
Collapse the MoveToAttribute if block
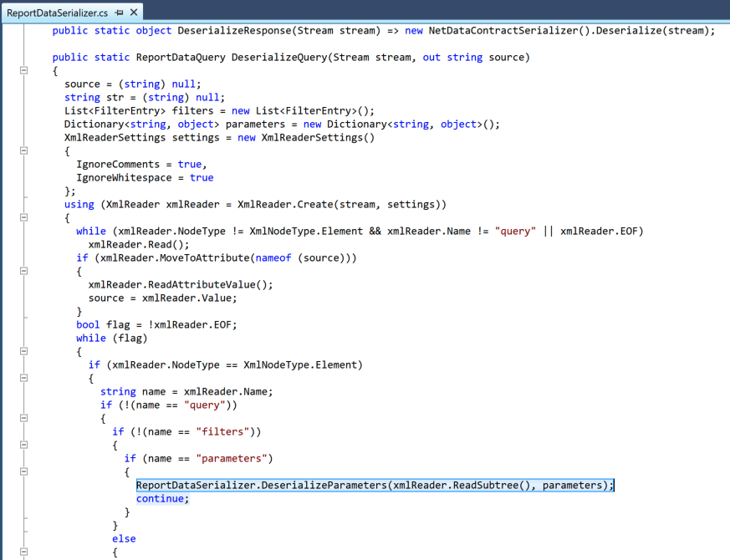[24, 271]
